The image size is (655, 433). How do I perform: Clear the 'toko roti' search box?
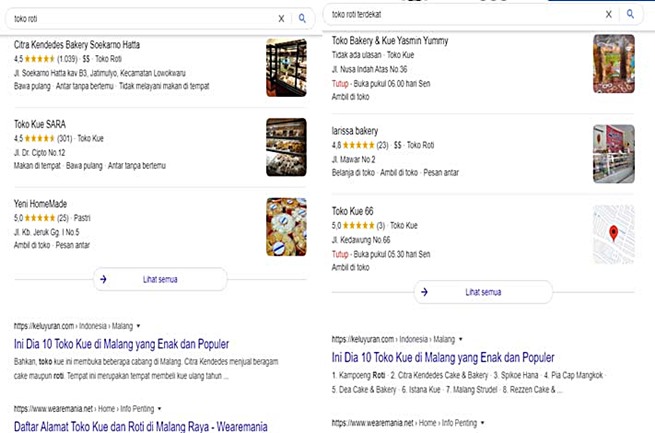[x=281, y=18]
